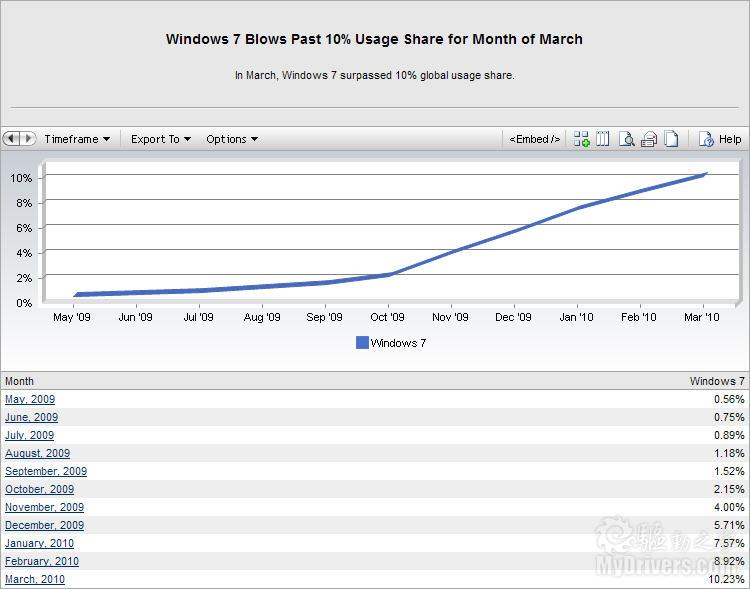
Task: Click the subtitle about surpassing 10% share
Action: 375,75
